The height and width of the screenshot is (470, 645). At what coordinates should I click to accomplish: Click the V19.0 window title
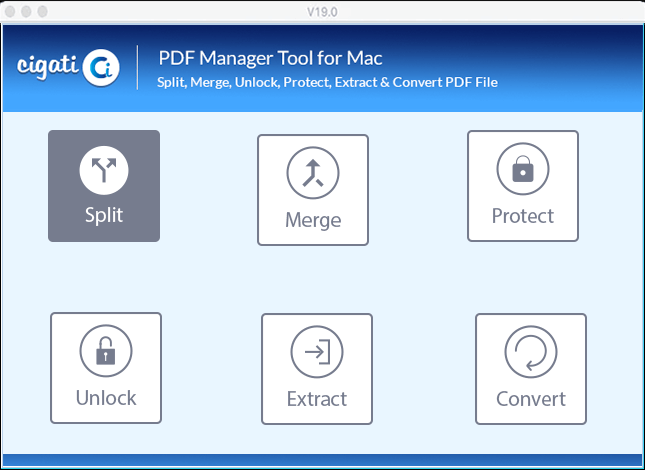pos(322,12)
